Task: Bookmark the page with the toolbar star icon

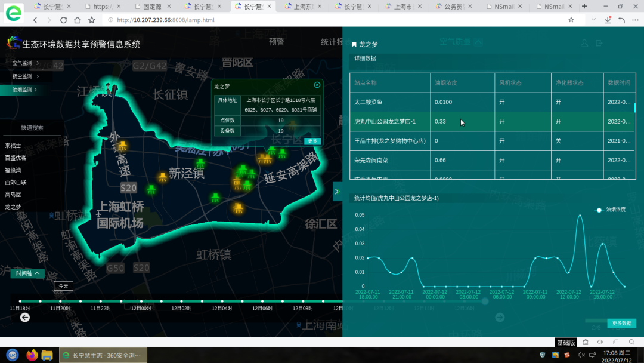Action: click(92, 20)
